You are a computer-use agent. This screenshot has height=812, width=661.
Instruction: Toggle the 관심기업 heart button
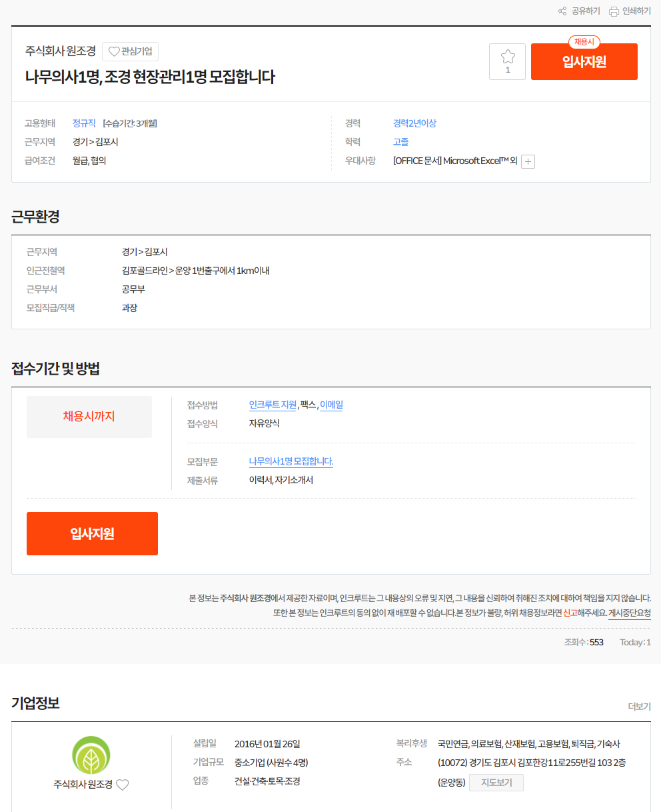(130, 51)
